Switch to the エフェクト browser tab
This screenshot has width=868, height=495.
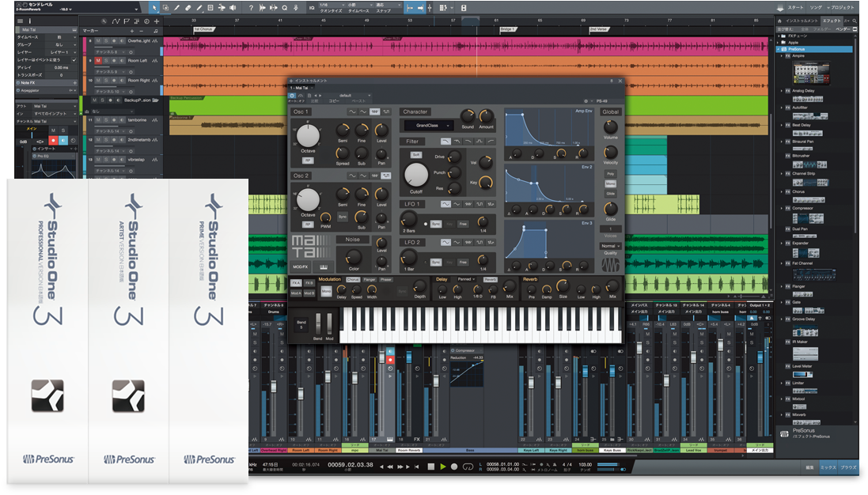(x=831, y=21)
